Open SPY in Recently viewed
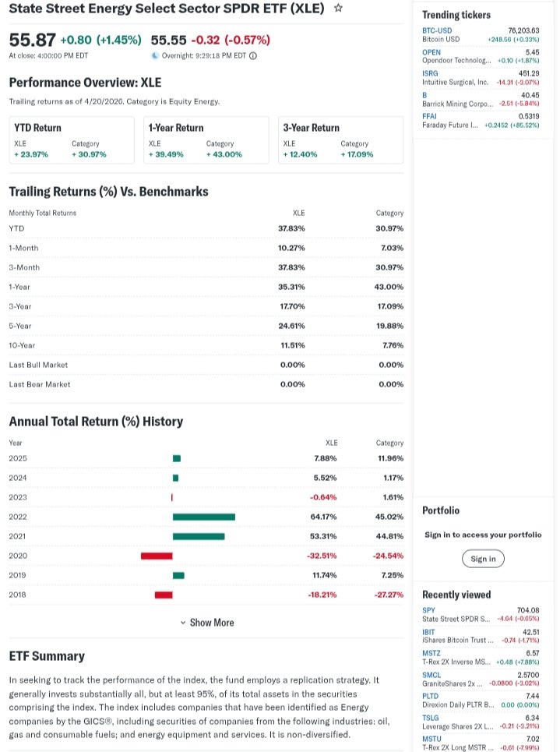 (x=428, y=610)
